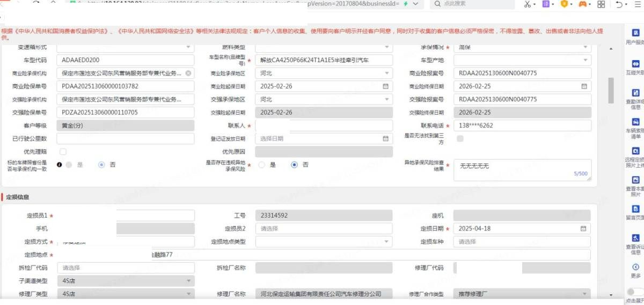Click the 更多 icon in sidebar

(636, 267)
